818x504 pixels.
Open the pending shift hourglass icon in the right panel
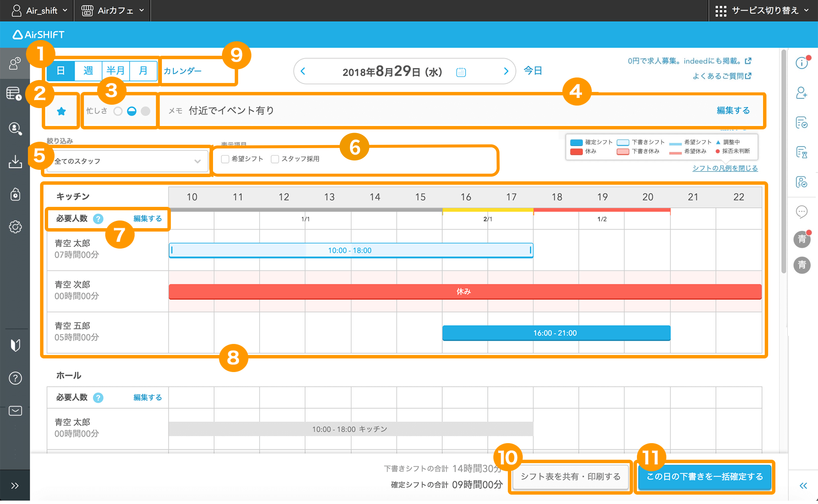tap(801, 152)
